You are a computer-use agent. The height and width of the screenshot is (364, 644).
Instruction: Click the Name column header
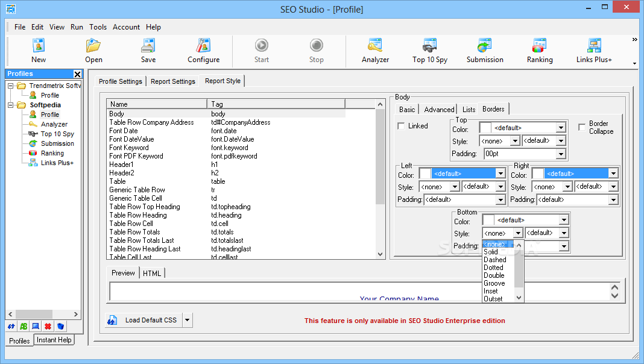coord(157,104)
